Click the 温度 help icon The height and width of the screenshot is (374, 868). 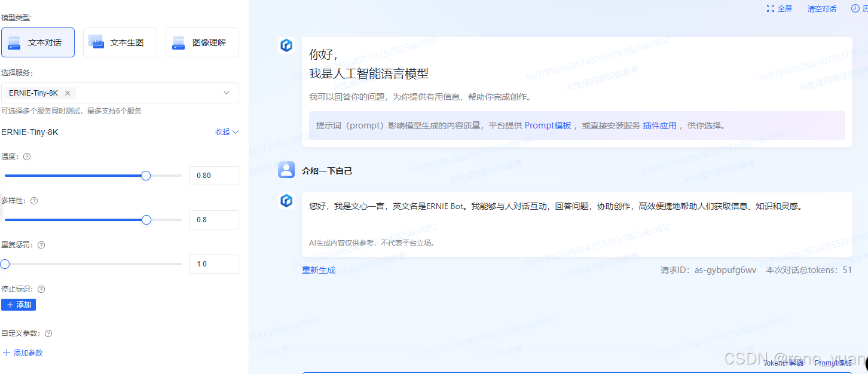(x=27, y=157)
